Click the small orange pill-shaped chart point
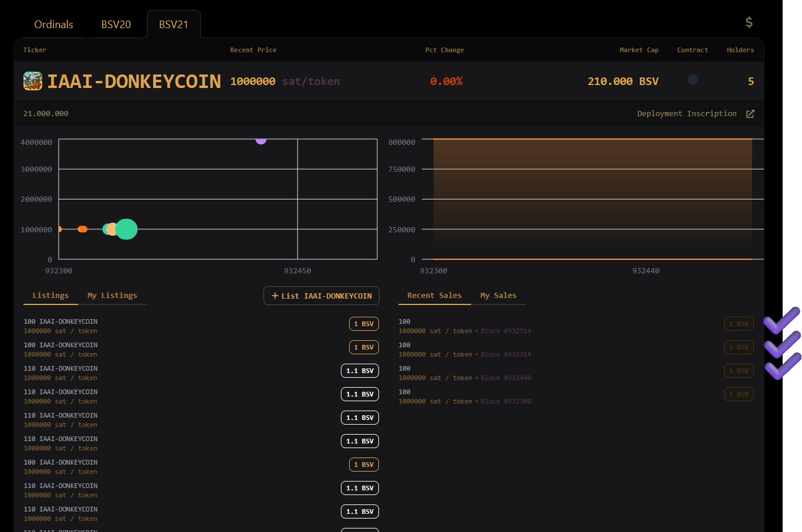This screenshot has height=532, width=802. pyautogui.click(x=83, y=229)
